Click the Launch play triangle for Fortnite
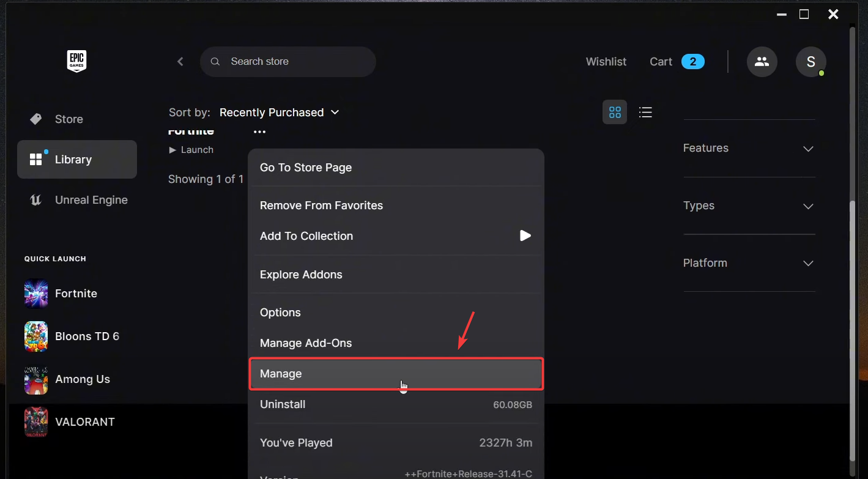Screen dimensions: 868x479 coord(173,150)
